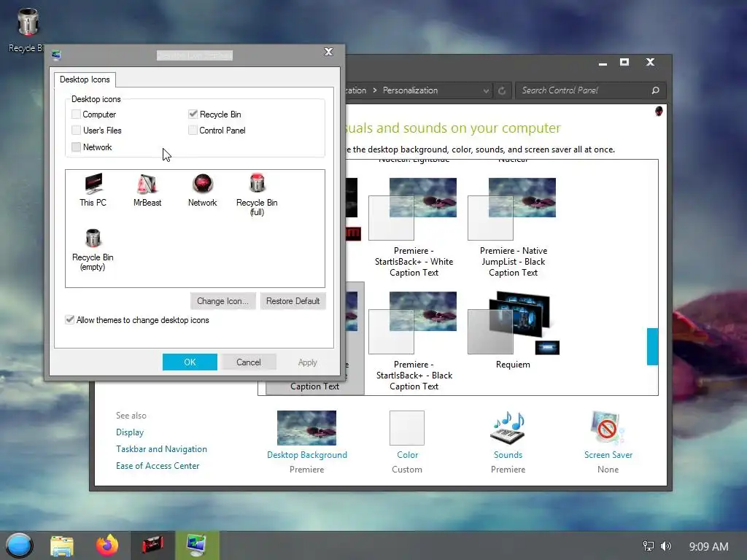Click the help icon in Personalization window

click(659, 112)
